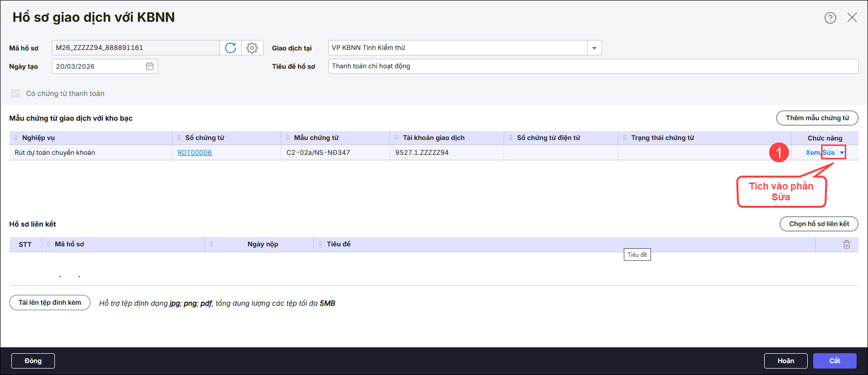This screenshot has height=375, width=868.
Task: Click the help question mark icon
Action: (x=830, y=18)
